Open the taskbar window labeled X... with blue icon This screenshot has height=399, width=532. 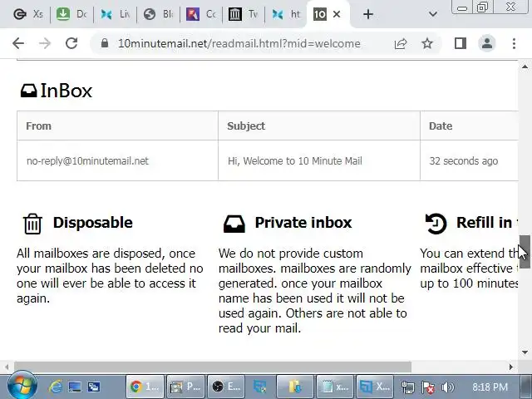point(375,387)
